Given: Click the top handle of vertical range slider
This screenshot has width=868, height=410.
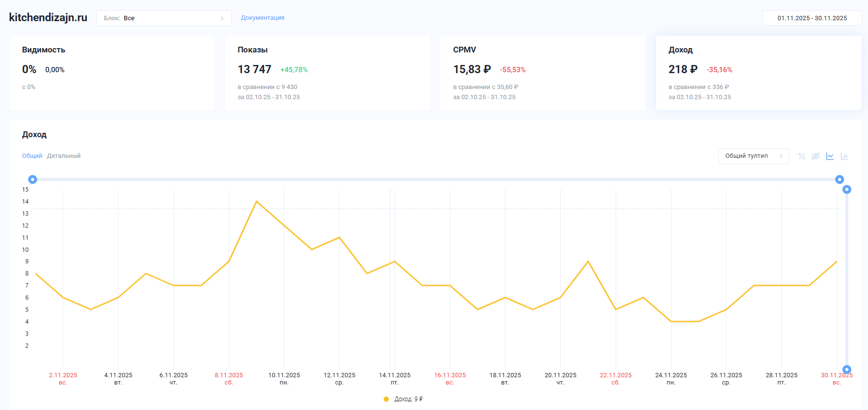Looking at the screenshot, I should coord(847,190).
